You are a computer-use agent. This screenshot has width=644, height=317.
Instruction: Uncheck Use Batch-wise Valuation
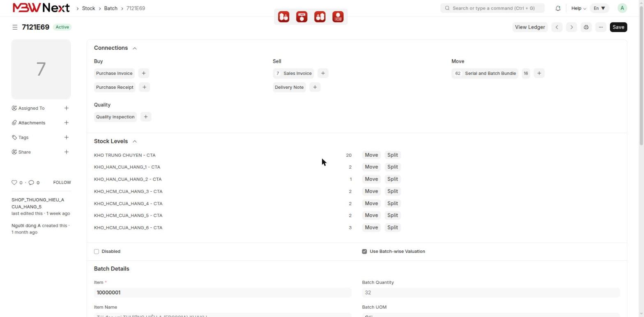coord(364,252)
